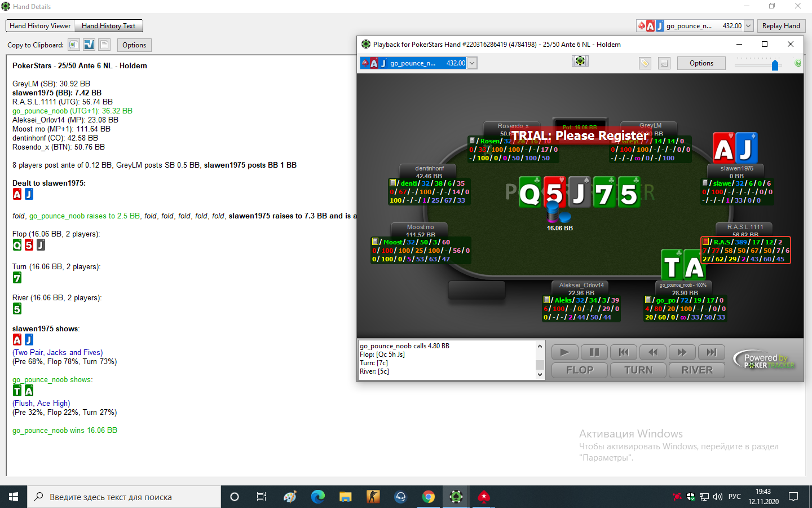
Task: Click '(Flush, Ace High)' text
Action: [x=41, y=403]
